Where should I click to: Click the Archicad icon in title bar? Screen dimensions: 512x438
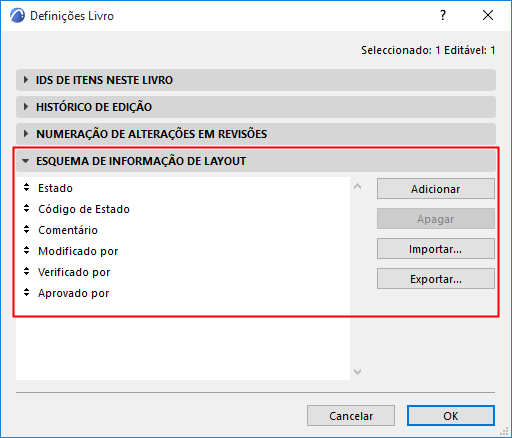coord(17,16)
